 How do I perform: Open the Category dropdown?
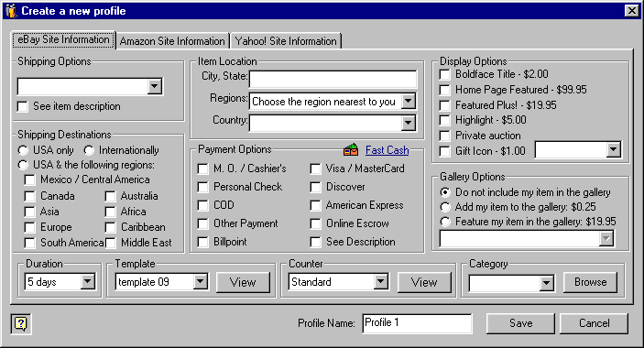pos(546,283)
